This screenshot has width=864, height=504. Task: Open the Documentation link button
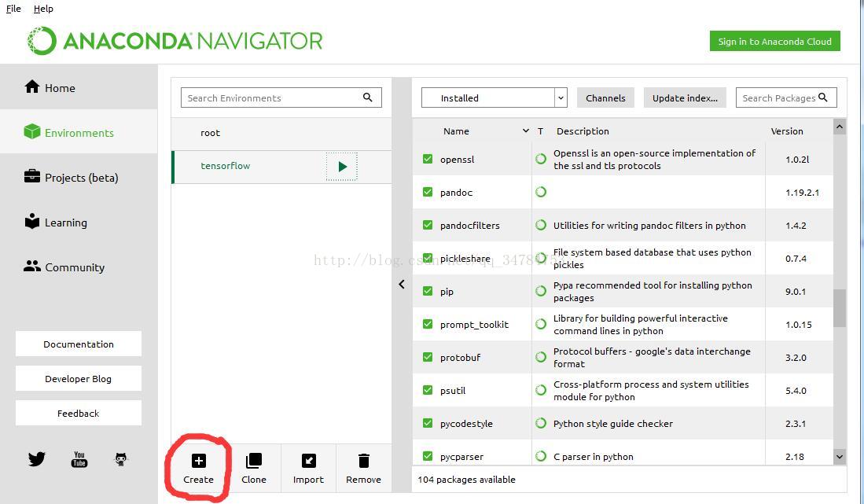click(79, 344)
